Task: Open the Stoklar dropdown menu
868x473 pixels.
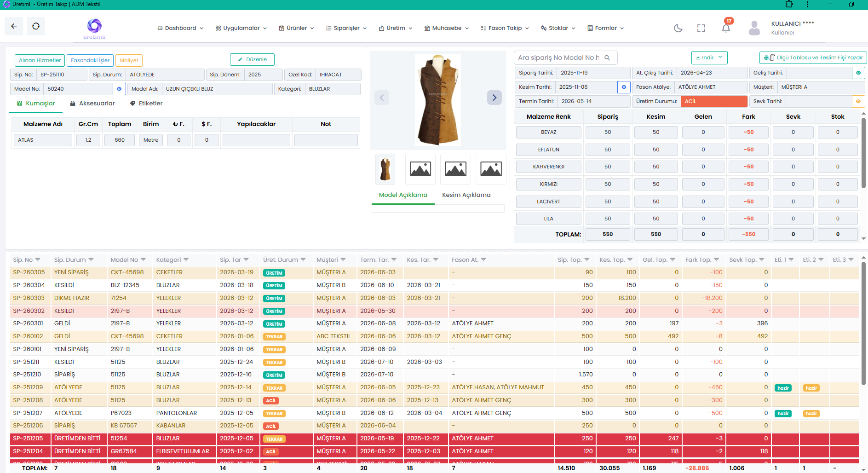Action: pyautogui.click(x=558, y=28)
